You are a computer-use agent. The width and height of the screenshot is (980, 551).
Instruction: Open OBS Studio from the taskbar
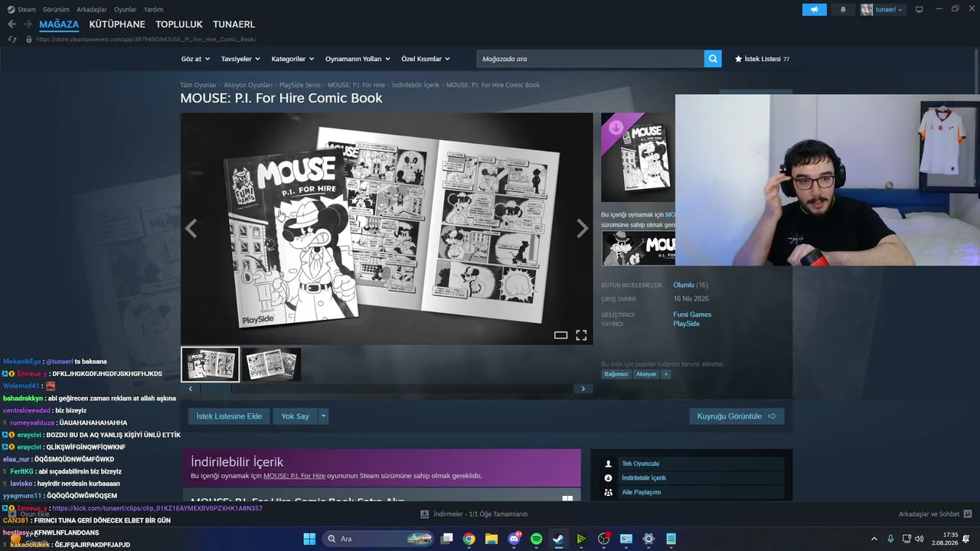click(604, 539)
